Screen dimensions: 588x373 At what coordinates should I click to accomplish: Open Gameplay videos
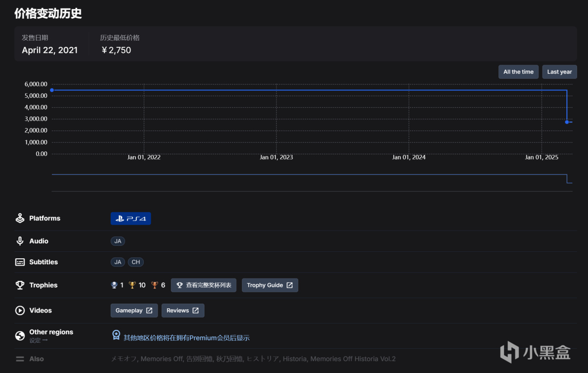click(134, 311)
